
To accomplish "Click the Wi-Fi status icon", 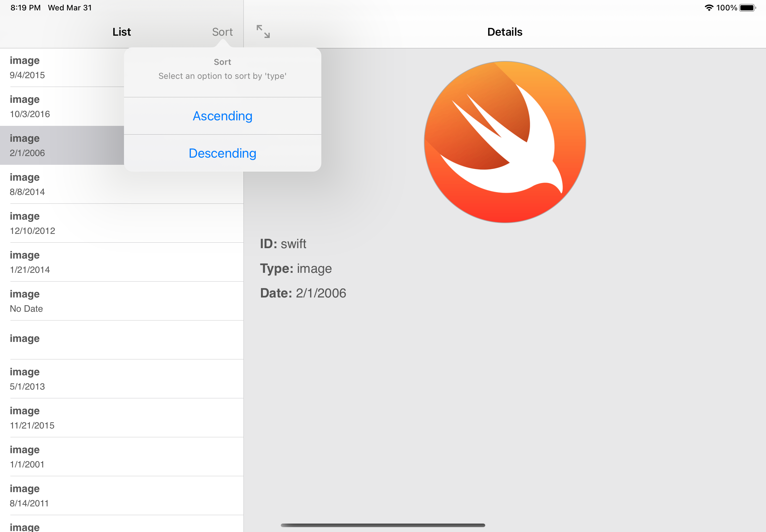I will (709, 8).
